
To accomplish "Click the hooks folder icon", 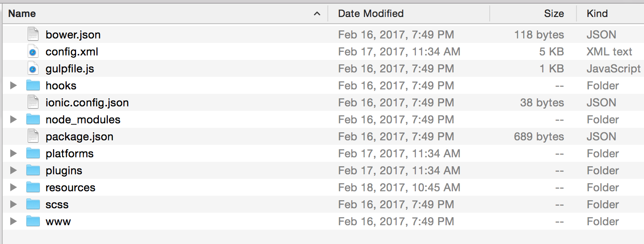I will pos(33,86).
